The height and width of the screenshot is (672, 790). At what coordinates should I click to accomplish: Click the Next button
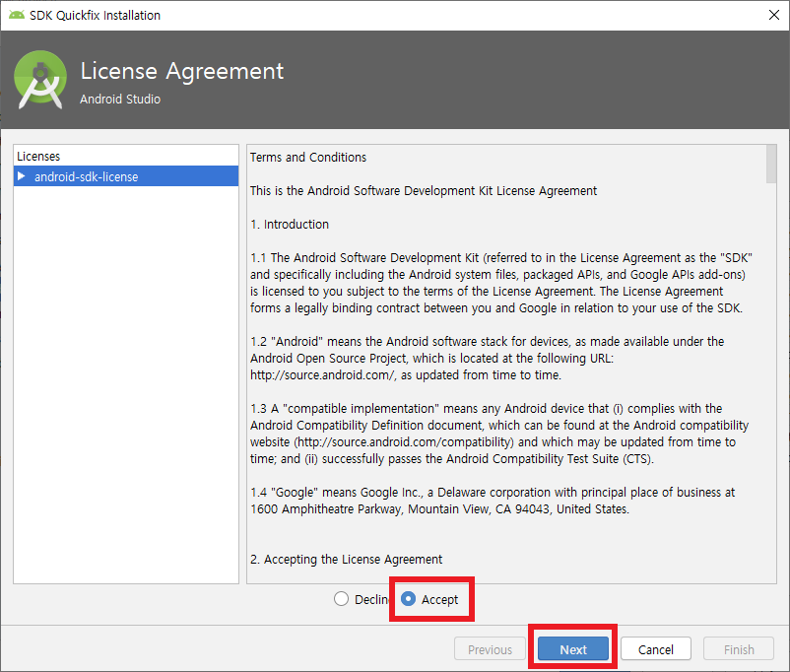pyautogui.click(x=573, y=649)
